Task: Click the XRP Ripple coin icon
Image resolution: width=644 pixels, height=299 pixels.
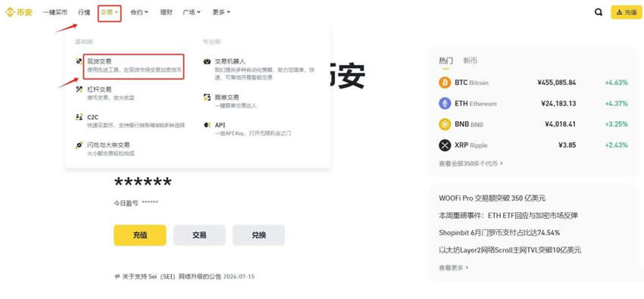Action: point(445,145)
